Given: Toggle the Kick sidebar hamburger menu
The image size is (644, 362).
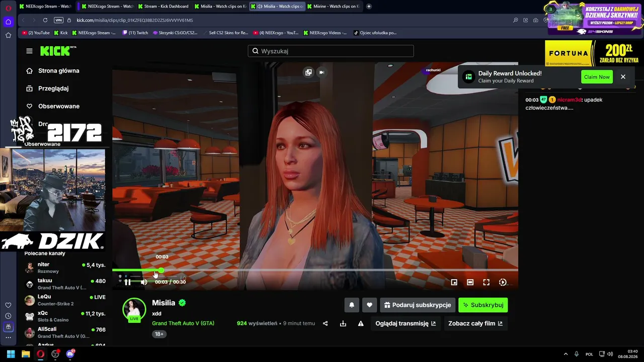Looking at the screenshot, I should [x=29, y=51].
